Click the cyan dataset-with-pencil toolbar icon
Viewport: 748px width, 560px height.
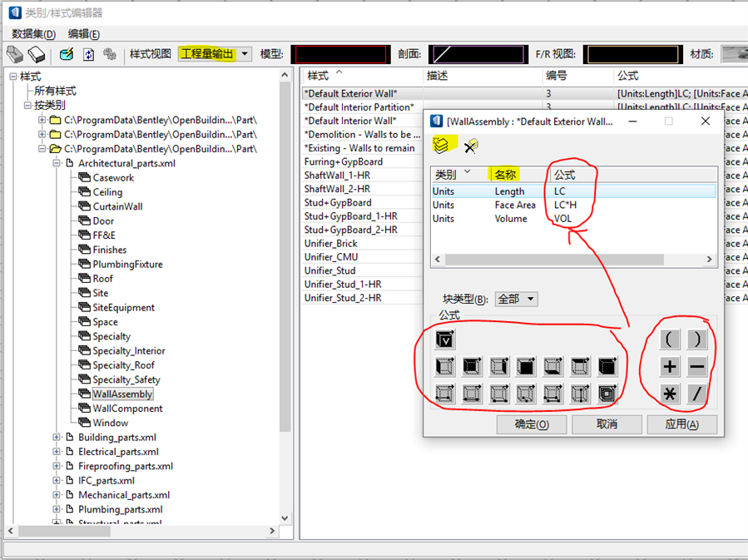67,54
